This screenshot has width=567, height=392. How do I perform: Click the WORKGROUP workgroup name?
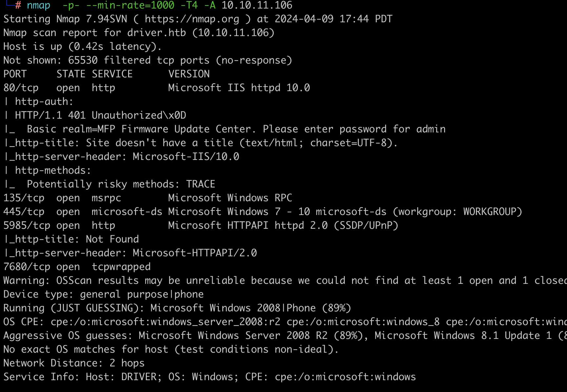(490, 212)
